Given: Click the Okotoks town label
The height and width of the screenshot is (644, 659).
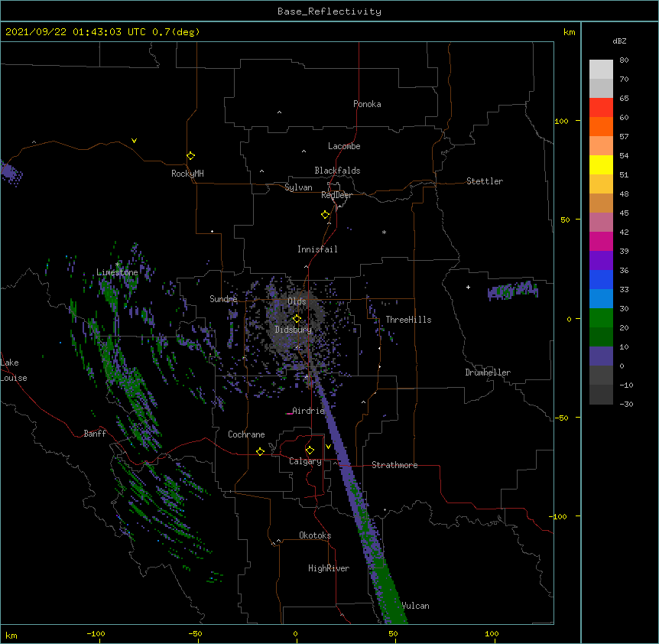Looking at the screenshot, I should pyautogui.click(x=315, y=535).
